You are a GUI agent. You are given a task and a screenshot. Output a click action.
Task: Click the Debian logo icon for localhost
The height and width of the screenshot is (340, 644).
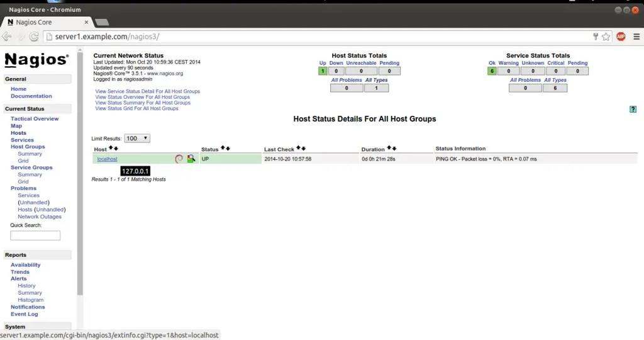pos(179,159)
